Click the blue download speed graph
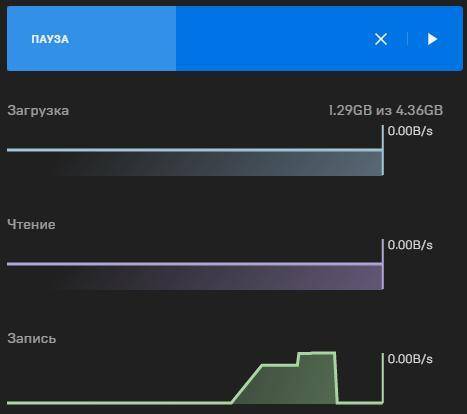This screenshot has height=414, width=467. coord(195,162)
